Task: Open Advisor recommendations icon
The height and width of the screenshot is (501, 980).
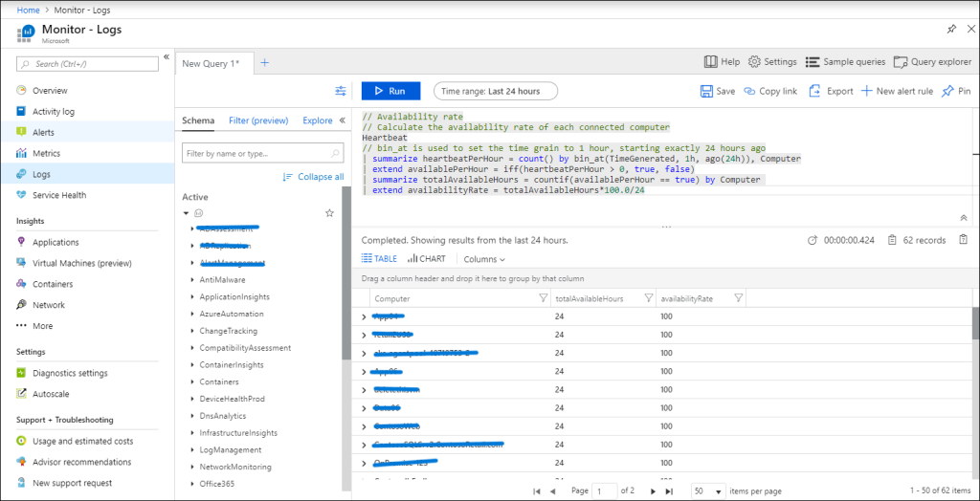Action: click(x=22, y=462)
